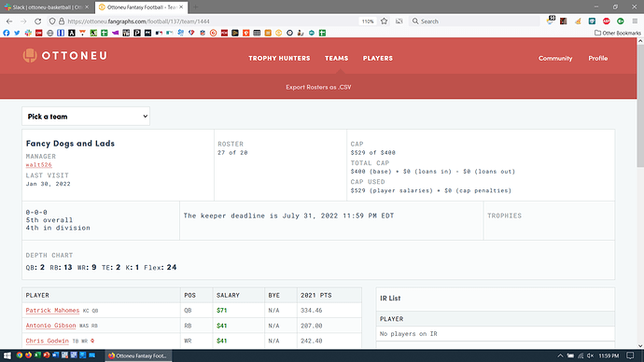Launch Excel from the taskbar

(x=37, y=355)
